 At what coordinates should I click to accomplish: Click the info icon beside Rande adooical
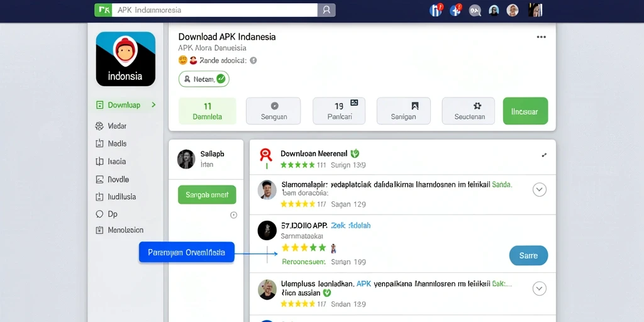[253, 60]
